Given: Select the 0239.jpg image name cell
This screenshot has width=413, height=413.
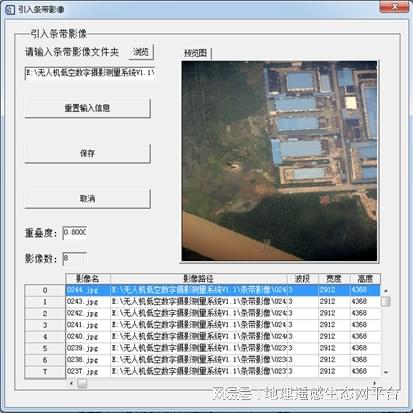Looking at the screenshot, I should pos(88,348).
